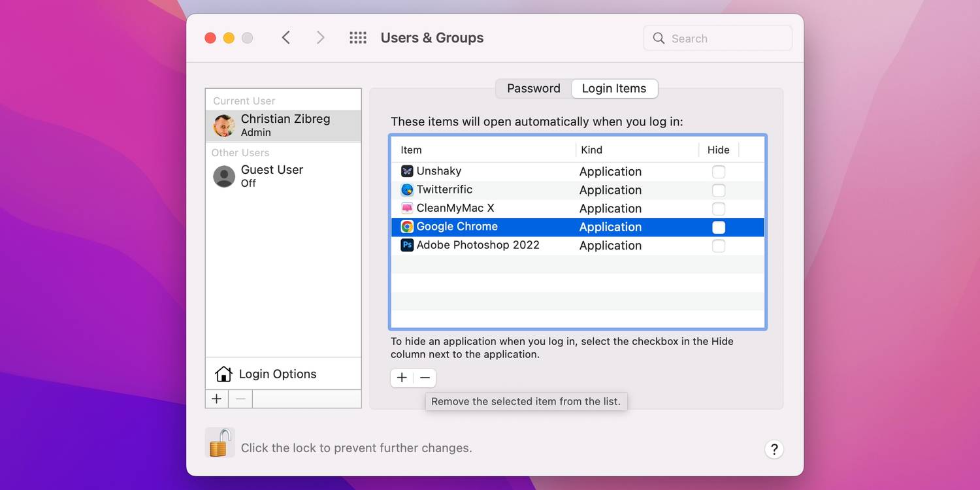Enable Hide checkbox for Google Chrome
This screenshot has width=980, height=490.
pyautogui.click(x=718, y=227)
